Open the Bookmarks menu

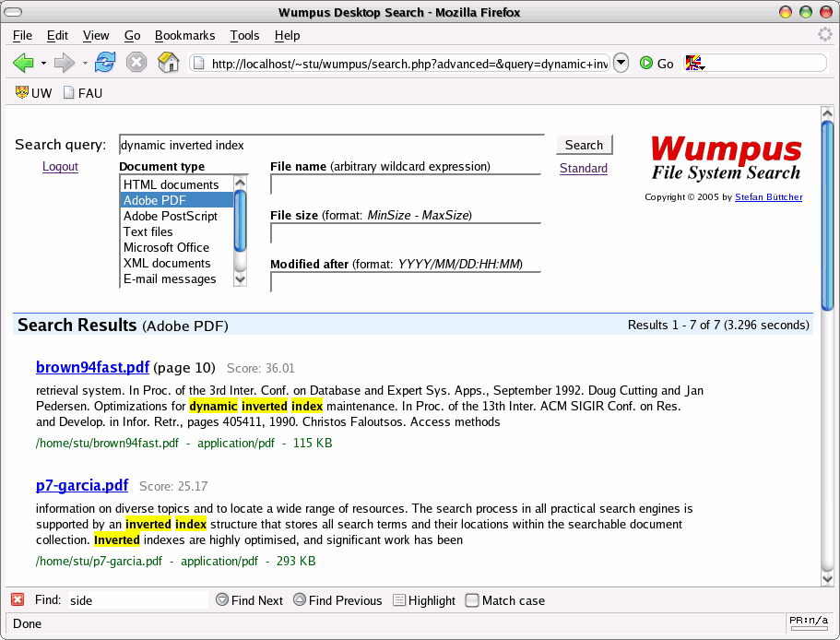point(184,35)
